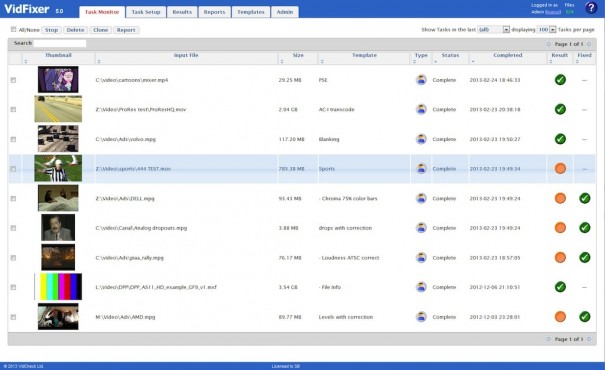Click the color bars thumbnail
Viewport: 605px width, 370px height.
(x=58, y=287)
